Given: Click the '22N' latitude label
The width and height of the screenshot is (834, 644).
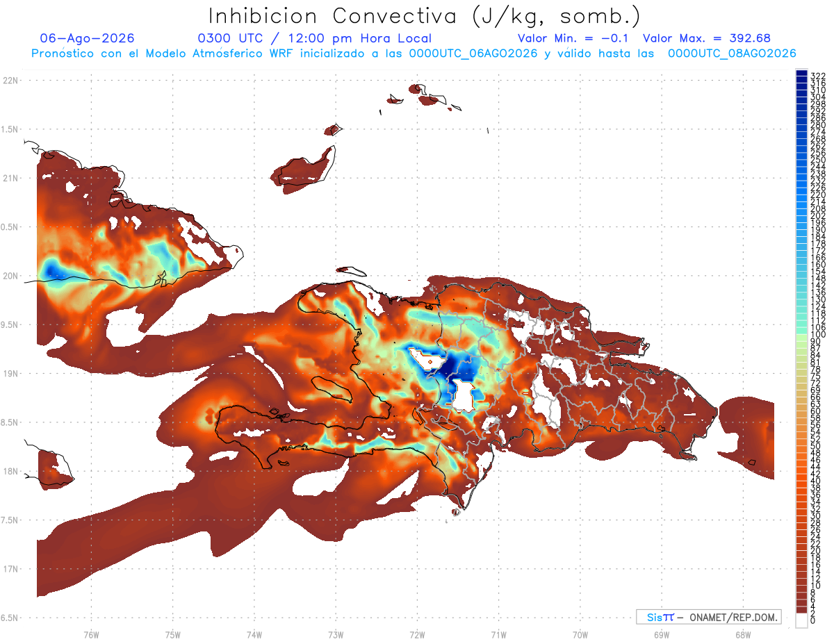Looking at the screenshot, I should click(x=10, y=80).
